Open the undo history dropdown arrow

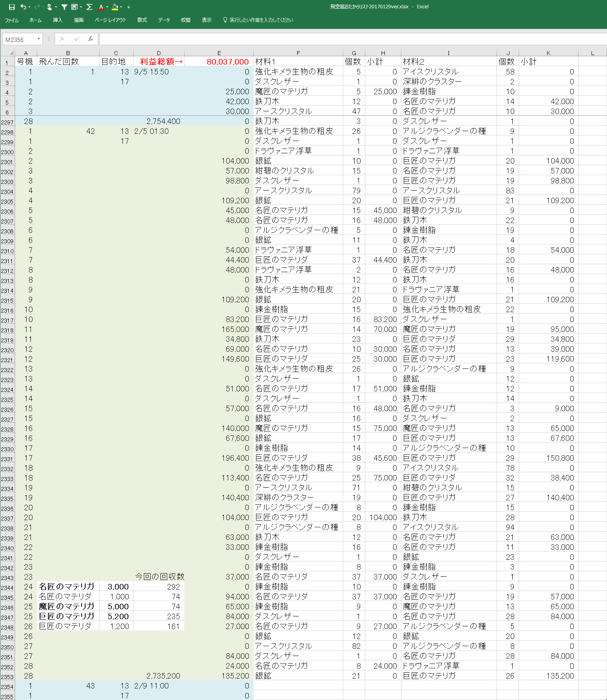click(30, 7)
